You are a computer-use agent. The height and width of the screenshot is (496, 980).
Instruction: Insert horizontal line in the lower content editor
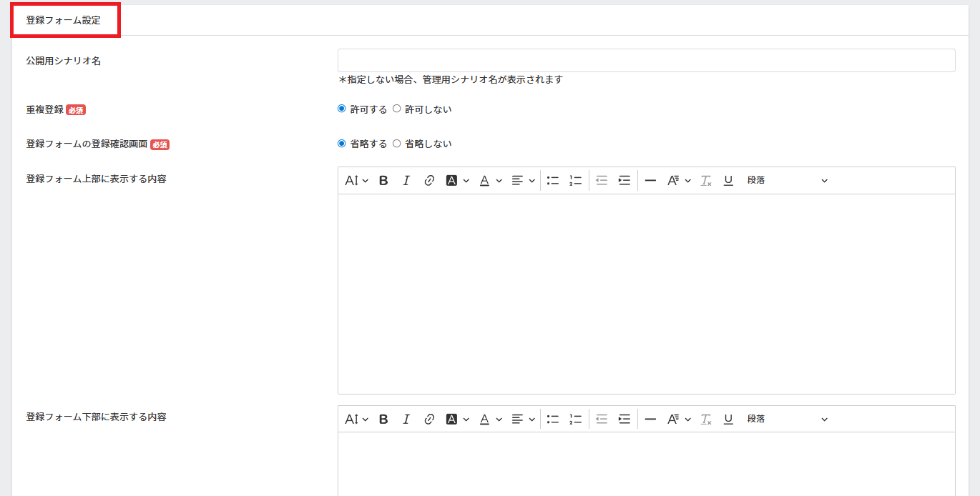[650, 419]
